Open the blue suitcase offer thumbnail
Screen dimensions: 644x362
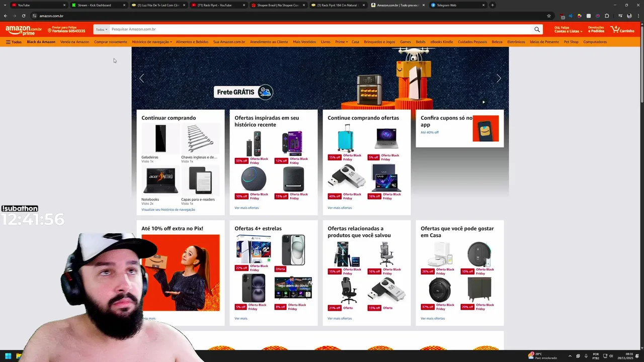click(x=346, y=138)
